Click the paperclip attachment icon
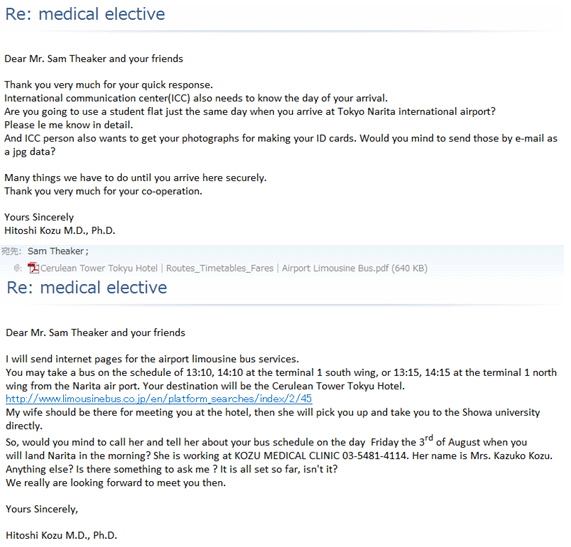 click(17, 269)
